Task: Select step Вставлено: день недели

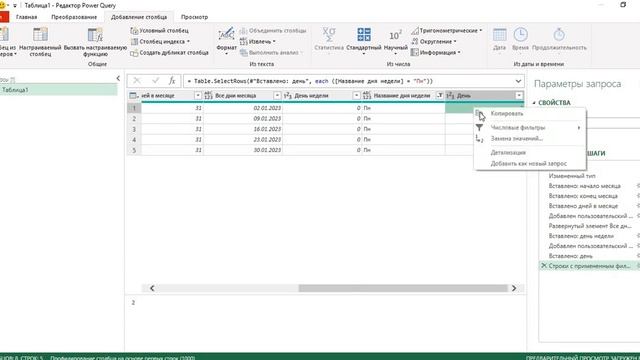Action: pyautogui.click(x=581, y=236)
